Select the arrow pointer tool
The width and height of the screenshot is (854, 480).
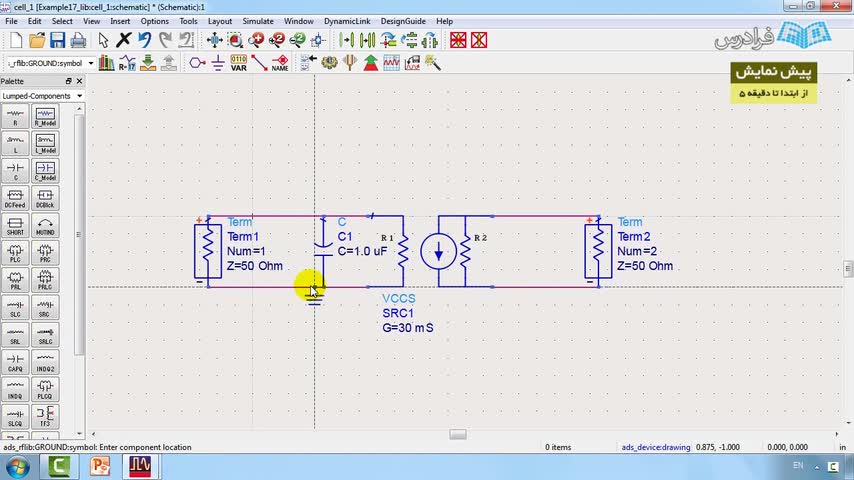103,40
